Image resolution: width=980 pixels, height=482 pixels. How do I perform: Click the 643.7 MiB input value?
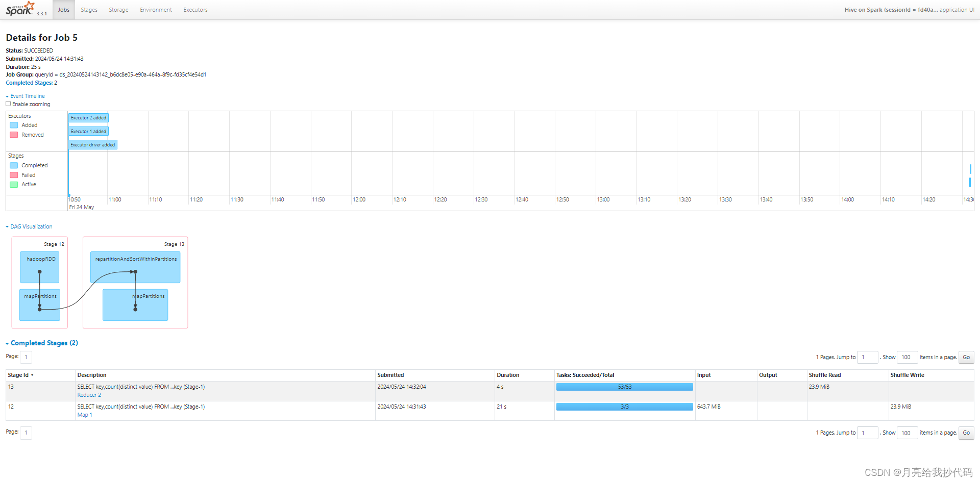tap(709, 407)
